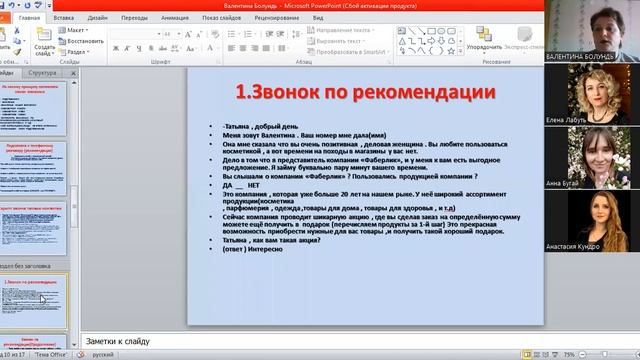Viewport: 640px width, 360px height.
Task: Open the Переходы ribbon tab
Action: [x=134, y=18]
